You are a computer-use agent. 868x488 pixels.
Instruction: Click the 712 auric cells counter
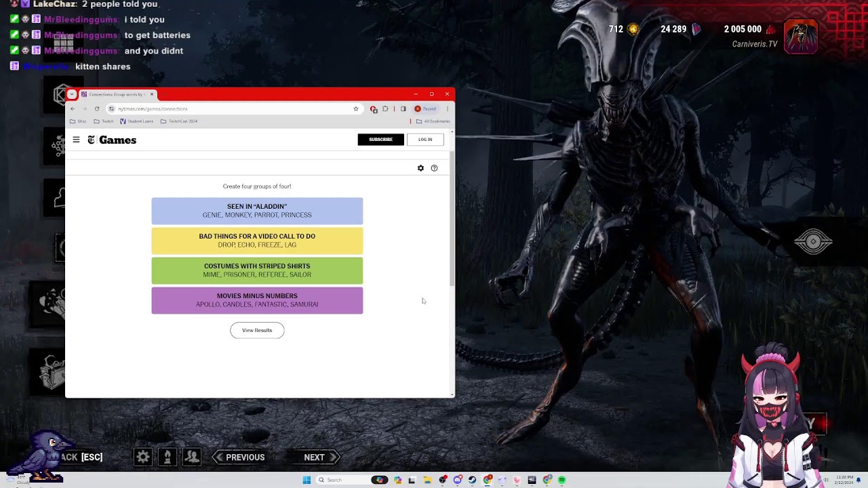(x=624, y=29)
